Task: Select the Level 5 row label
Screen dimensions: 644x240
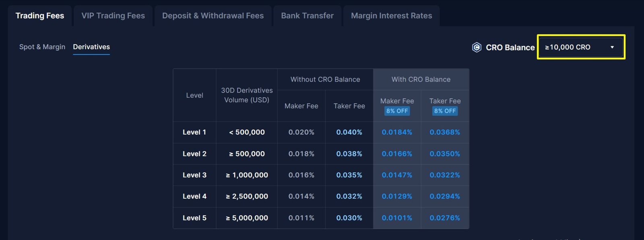Action: [194, 218]
